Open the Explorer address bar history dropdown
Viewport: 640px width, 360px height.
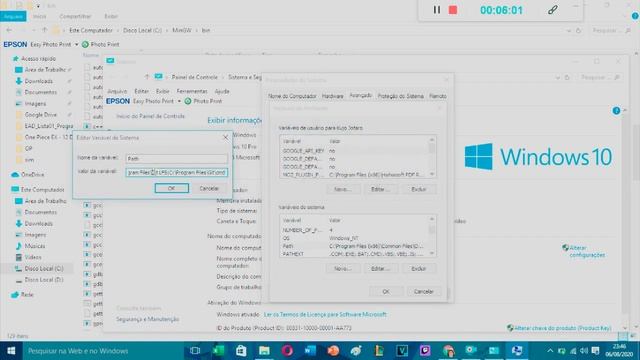click(x=569, y=31)
